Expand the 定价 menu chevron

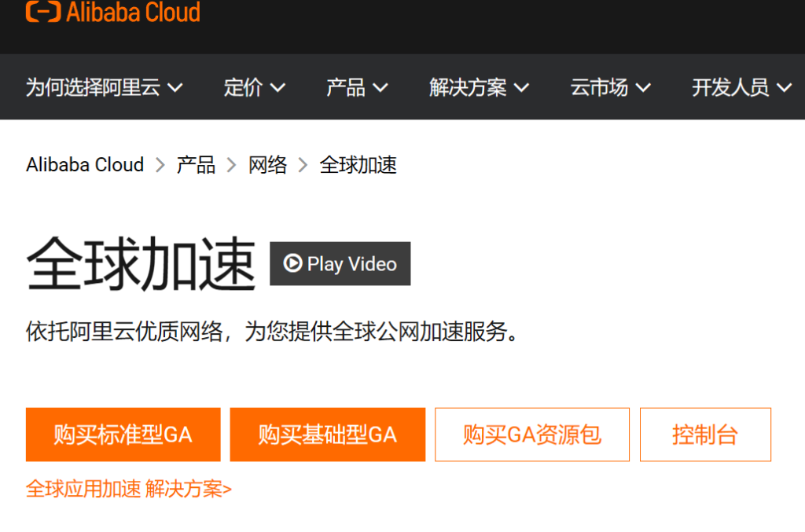278,88
